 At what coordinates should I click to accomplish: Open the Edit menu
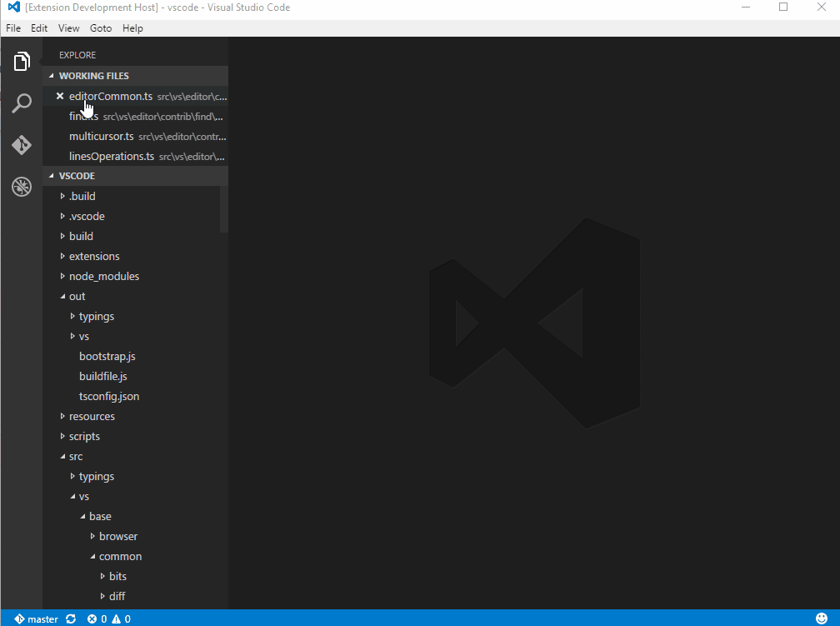(x=39, y=28)
